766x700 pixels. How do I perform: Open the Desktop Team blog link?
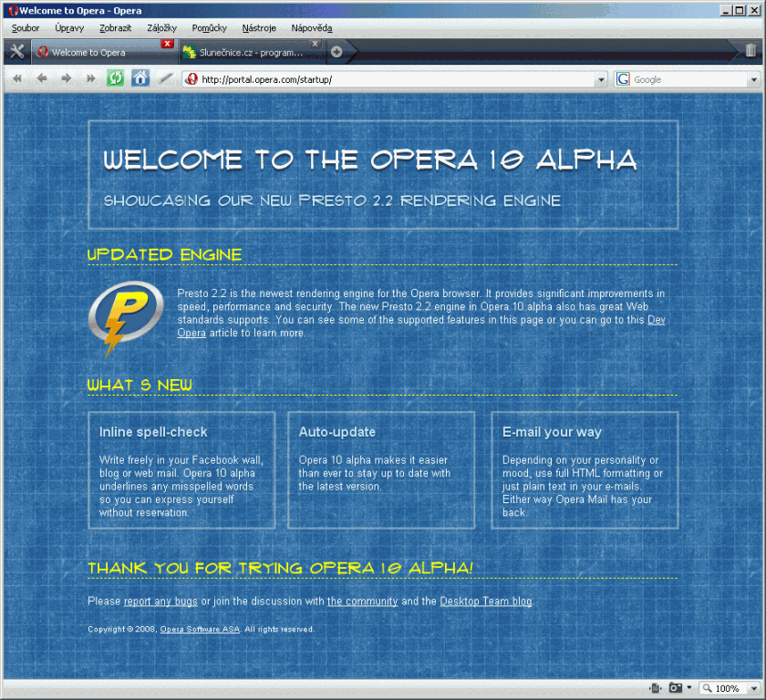[x=485, y=602]
